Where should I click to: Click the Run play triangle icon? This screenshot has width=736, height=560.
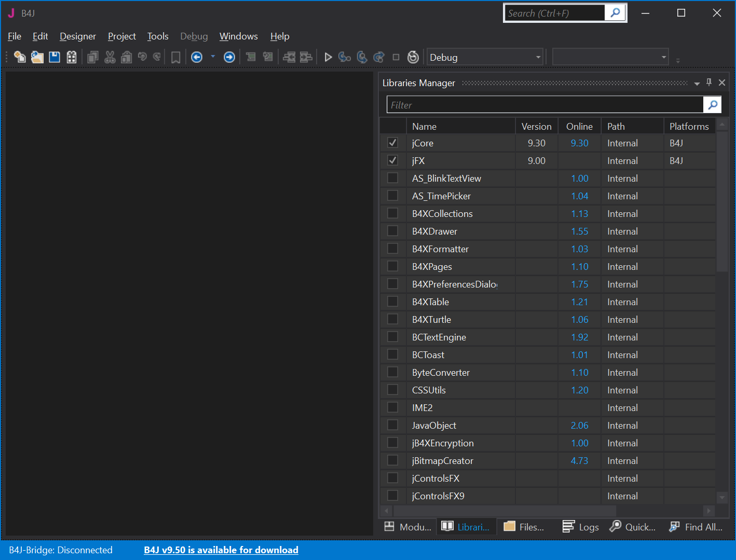[328, 57]
